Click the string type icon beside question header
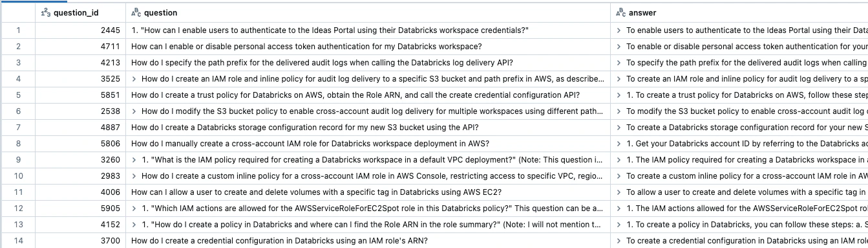 136,13
